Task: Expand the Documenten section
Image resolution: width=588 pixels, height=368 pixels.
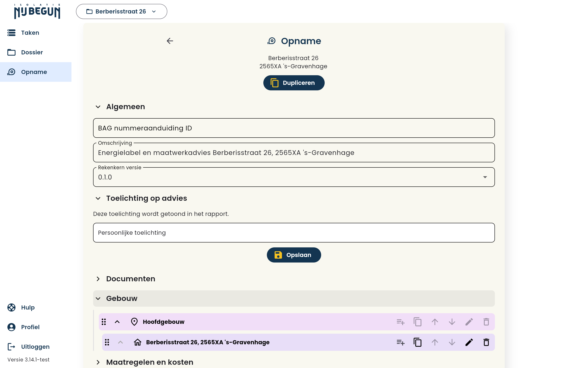Action: [x=98, y=279]
